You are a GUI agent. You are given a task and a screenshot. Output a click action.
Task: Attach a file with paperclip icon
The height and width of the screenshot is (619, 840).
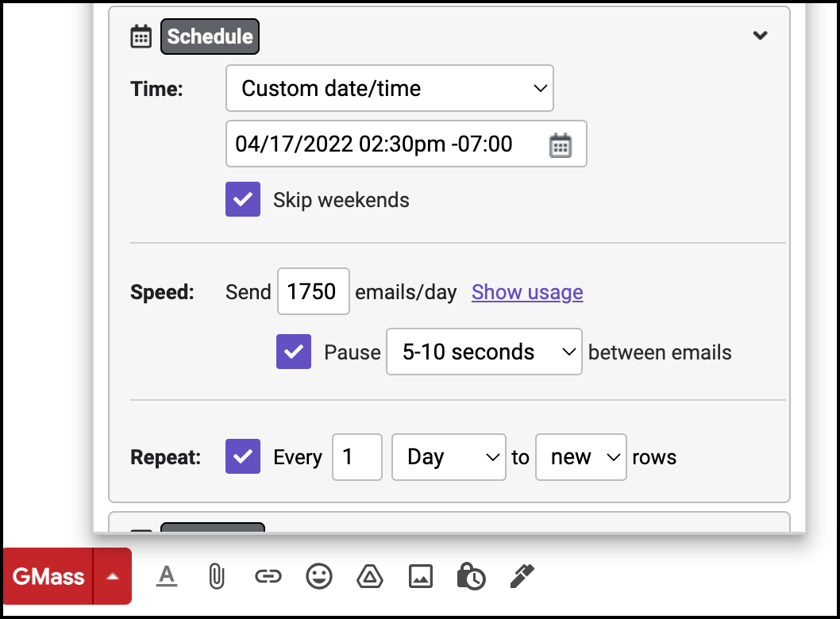pos(217,576)
